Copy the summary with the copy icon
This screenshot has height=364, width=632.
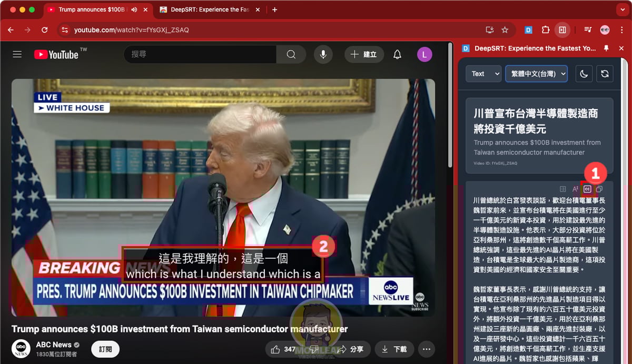coord(599,189)
